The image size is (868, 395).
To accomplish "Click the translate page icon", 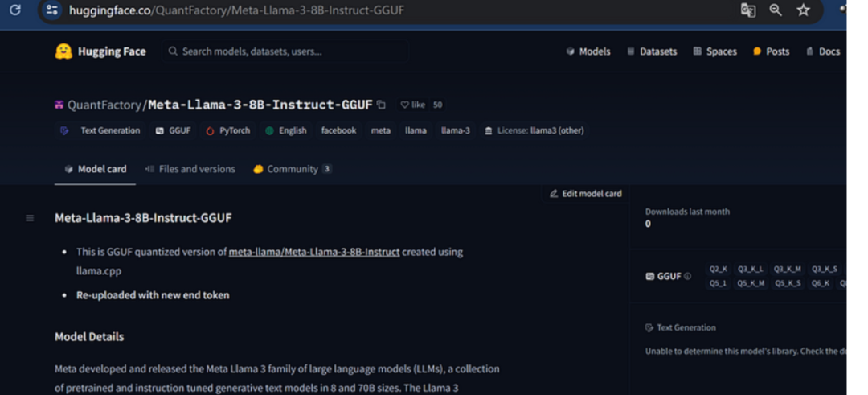I will tap(748, 10).
